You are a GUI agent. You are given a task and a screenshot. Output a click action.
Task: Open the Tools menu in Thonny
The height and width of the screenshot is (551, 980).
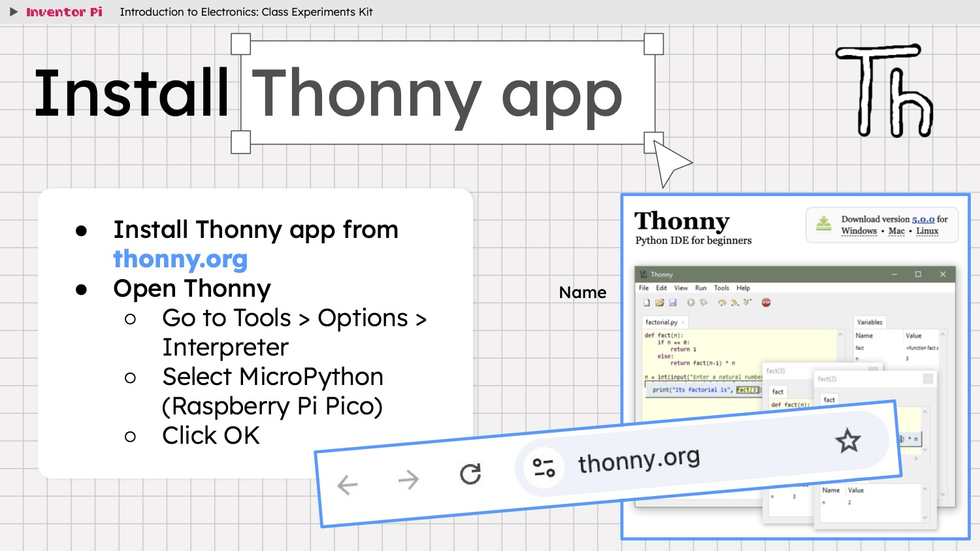721,288
